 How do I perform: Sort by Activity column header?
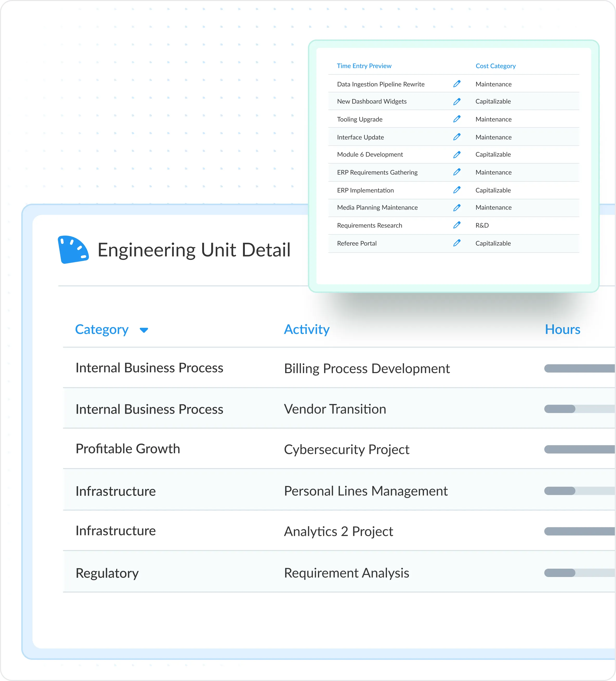coord(306,329)
